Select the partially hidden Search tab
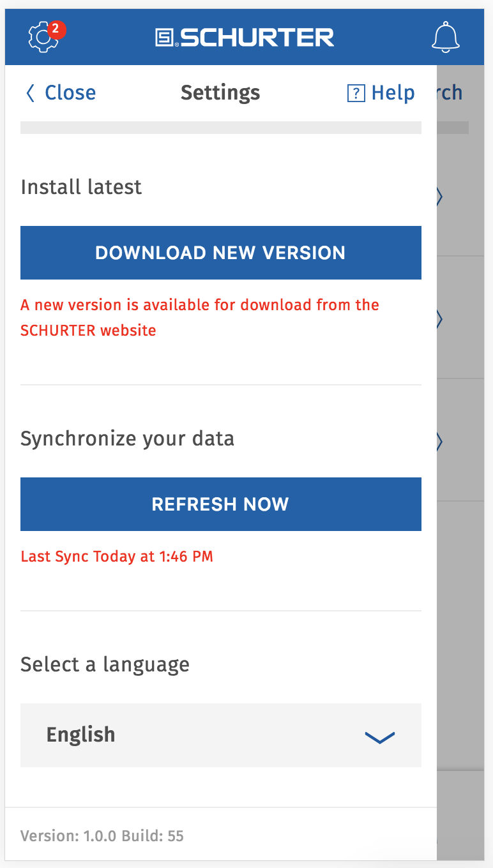This screenshot has width=493, height=868. click(x=450, y=93)
